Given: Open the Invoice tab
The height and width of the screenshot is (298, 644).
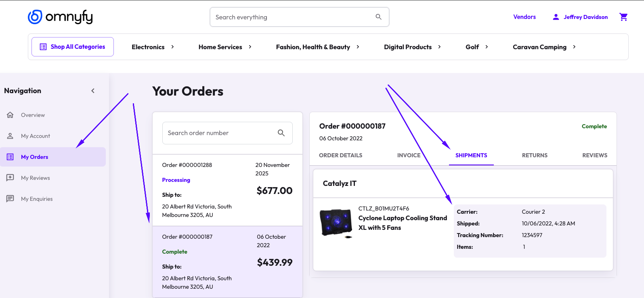Looking at the screenshot, I should pos(409,155).
